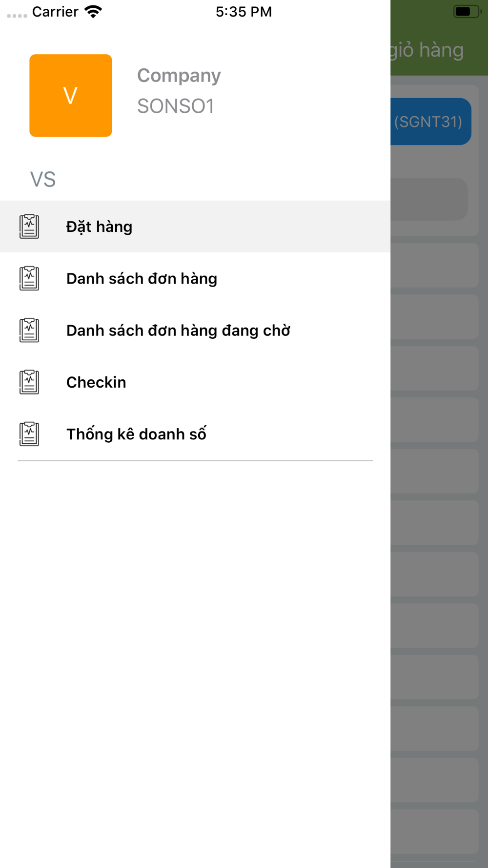The image size is (488, 868).
Task: Open the Checkin menu entry
Action: pos(96,382)
